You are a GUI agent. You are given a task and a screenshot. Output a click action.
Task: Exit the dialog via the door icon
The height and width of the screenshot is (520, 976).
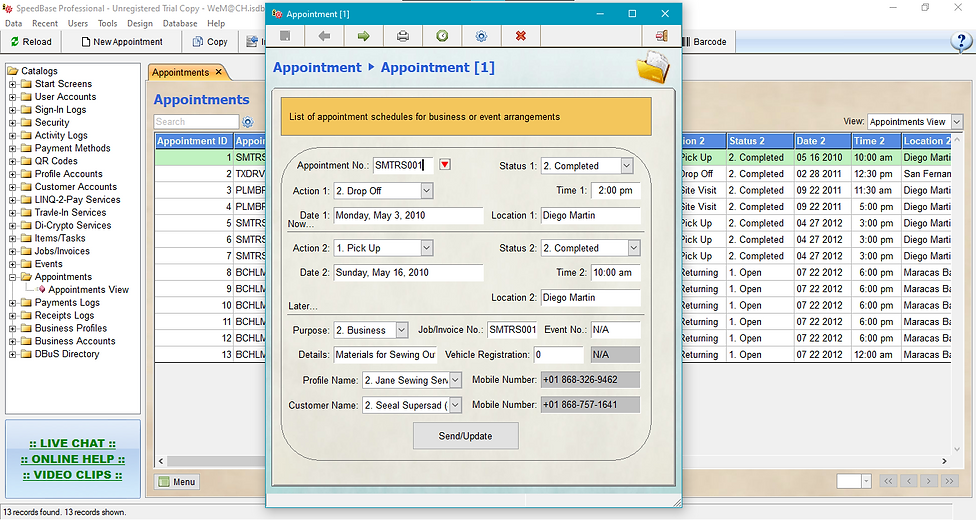(662, 36)
